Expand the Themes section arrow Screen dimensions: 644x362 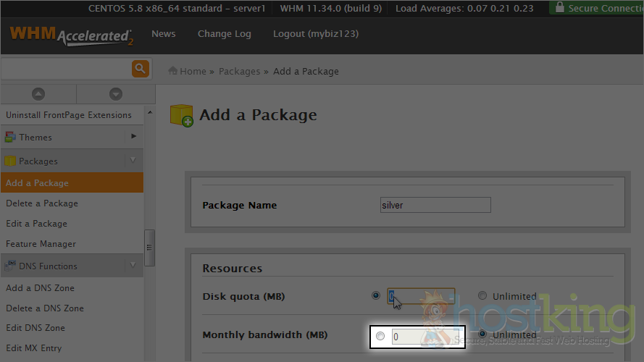133,136
